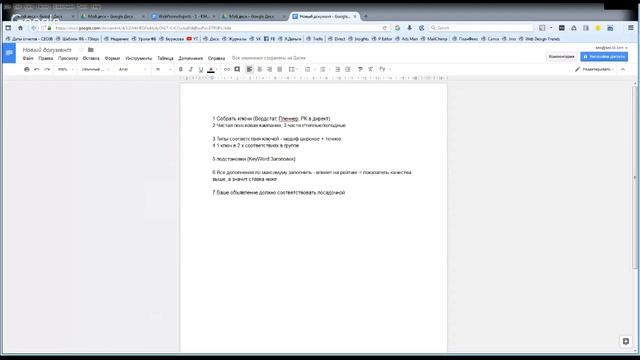Insert a link with the chain icon
The image size is (640, 360).
tap(227, 69)
